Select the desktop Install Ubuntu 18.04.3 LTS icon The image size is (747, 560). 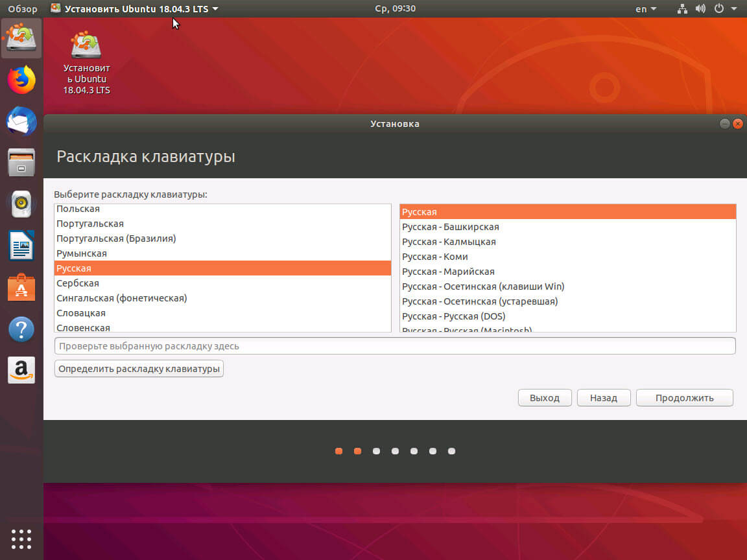point(86,62)
